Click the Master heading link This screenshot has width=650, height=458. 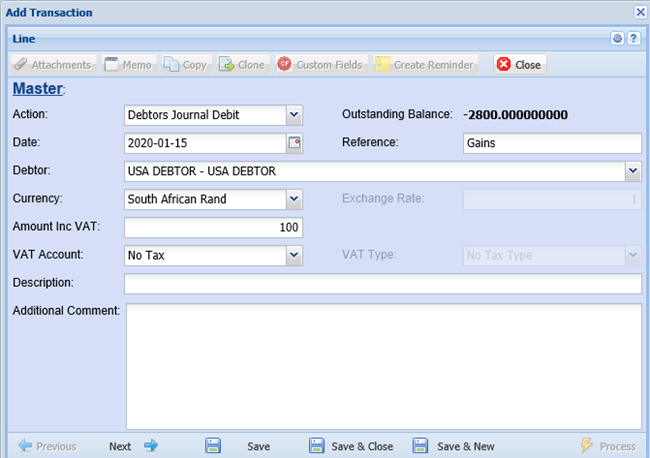37,89
